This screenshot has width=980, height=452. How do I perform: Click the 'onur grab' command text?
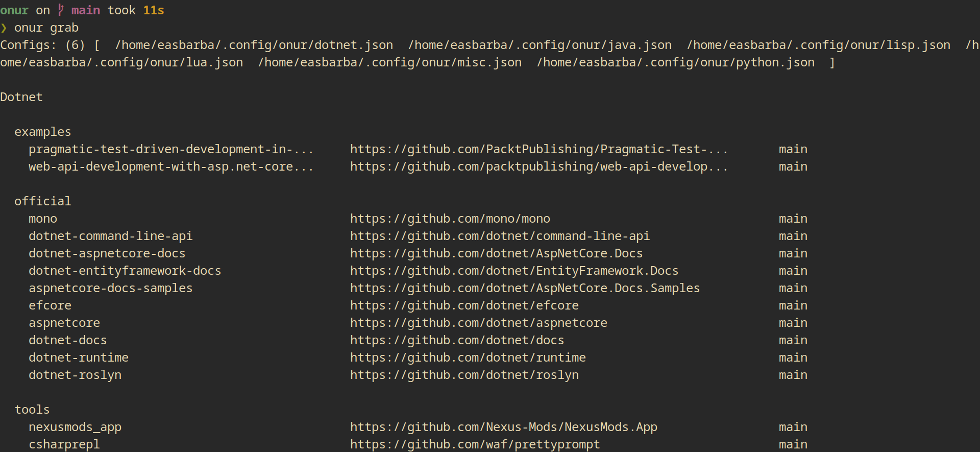coord(46,28)
